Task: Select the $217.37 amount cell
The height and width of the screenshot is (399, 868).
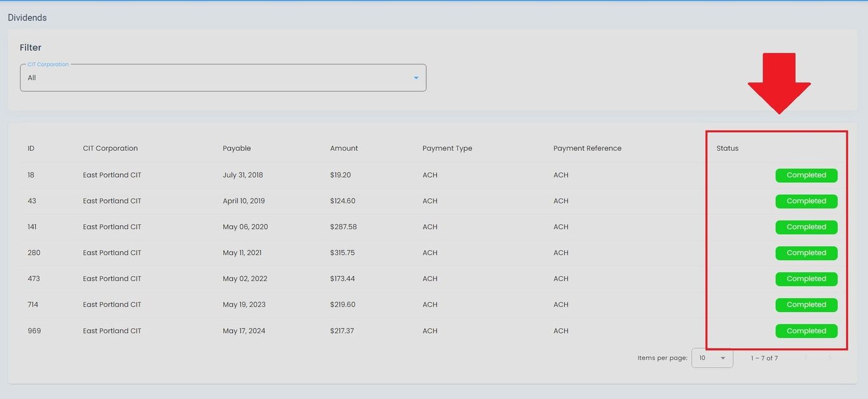Action: [x=342, y=331]
